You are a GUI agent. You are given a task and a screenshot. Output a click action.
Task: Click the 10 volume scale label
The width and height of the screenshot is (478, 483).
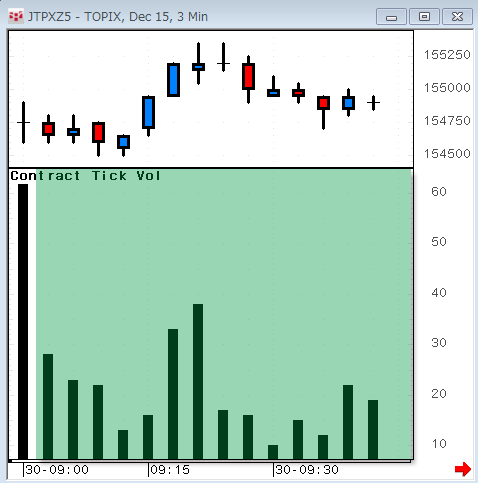(439, 444)
